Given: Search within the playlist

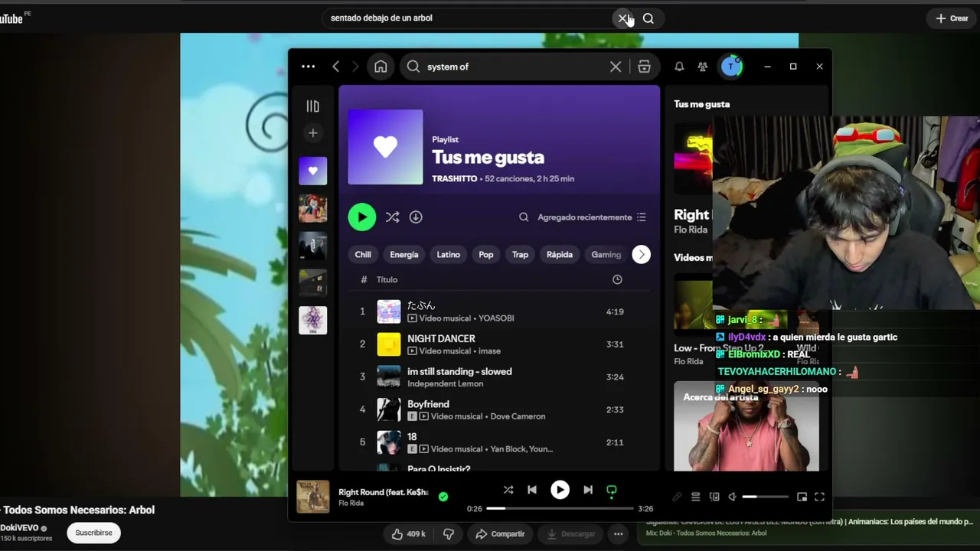Looking at the screenshot, I should coord(524,217).
